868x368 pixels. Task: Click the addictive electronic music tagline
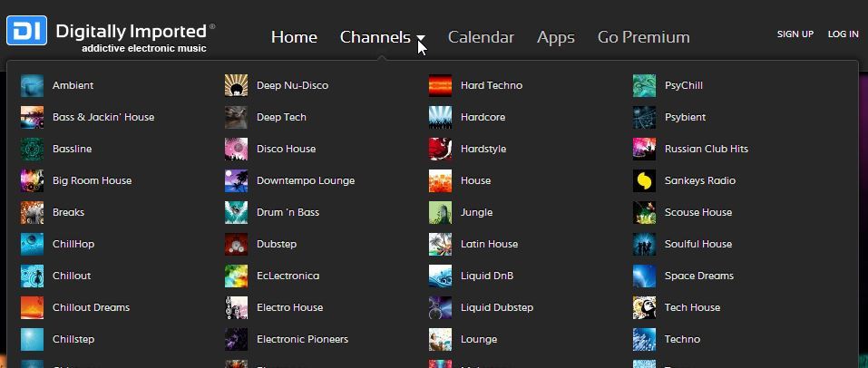click(144, 48)
